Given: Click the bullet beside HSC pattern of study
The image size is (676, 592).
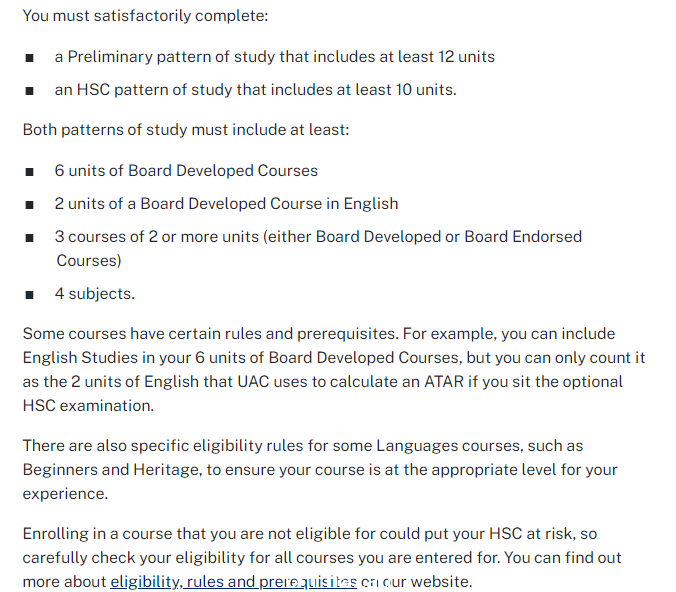Looking at the screenshot, I should (x=29, y=91).
